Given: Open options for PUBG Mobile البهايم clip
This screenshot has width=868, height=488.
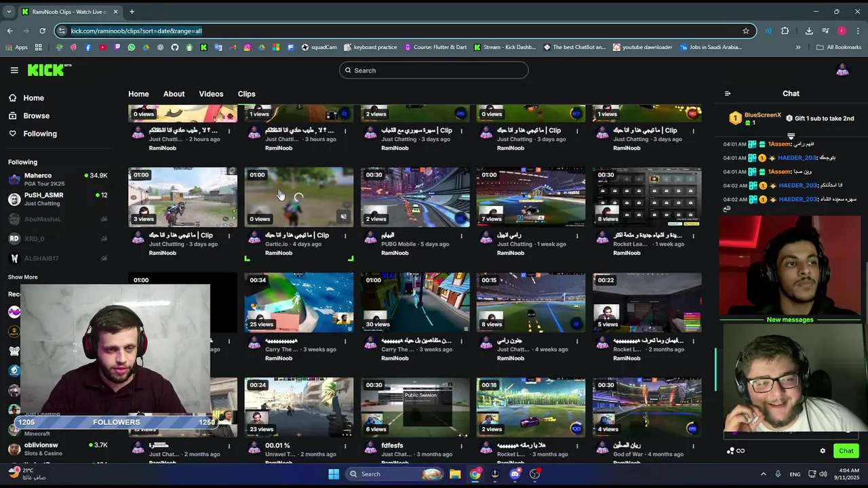Looking at the screenshot, I should click(461, 236).
